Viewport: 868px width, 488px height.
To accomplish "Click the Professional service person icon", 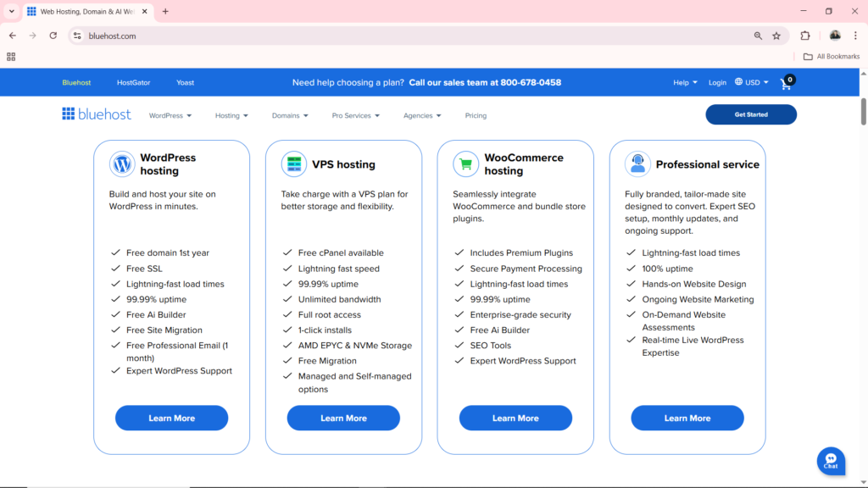I will [637, 164].
